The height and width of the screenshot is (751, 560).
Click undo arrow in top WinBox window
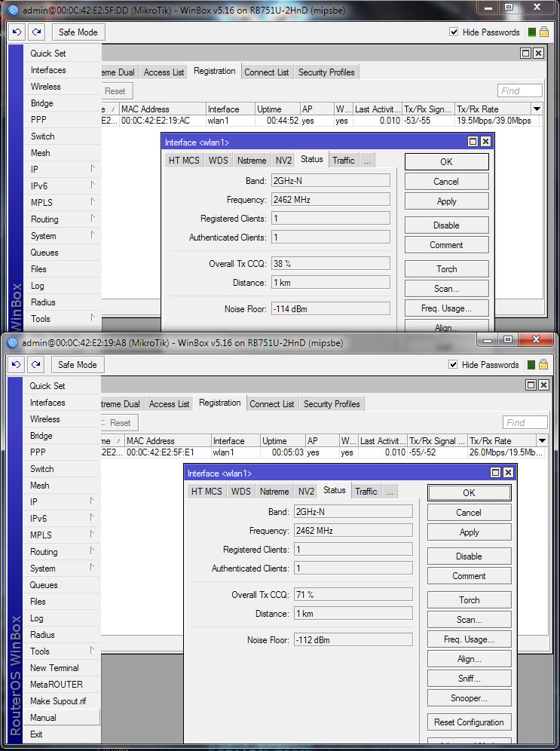pos(17,32)
